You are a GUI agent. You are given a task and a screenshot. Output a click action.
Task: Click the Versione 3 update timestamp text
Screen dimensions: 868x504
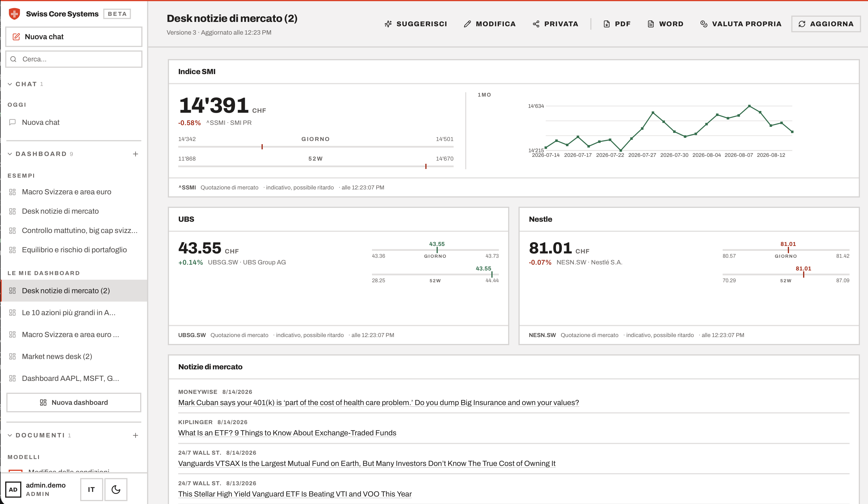point(219,32)
